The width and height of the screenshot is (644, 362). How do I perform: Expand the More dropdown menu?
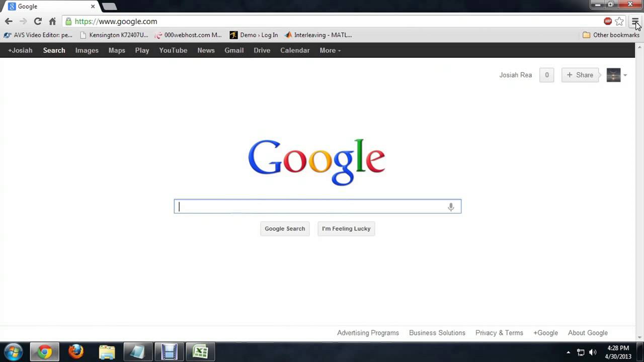[330, 50]
